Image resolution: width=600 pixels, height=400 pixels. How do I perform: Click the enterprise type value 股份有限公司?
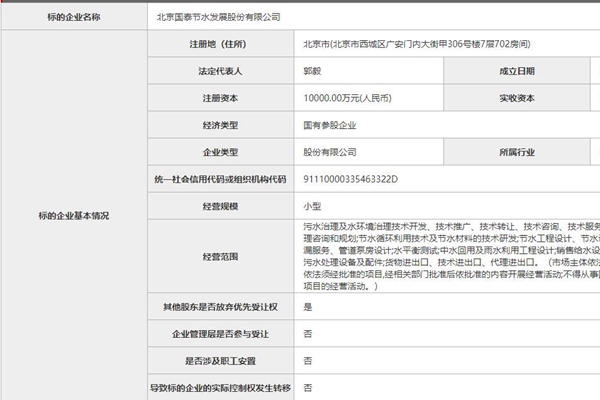point(329,152)
